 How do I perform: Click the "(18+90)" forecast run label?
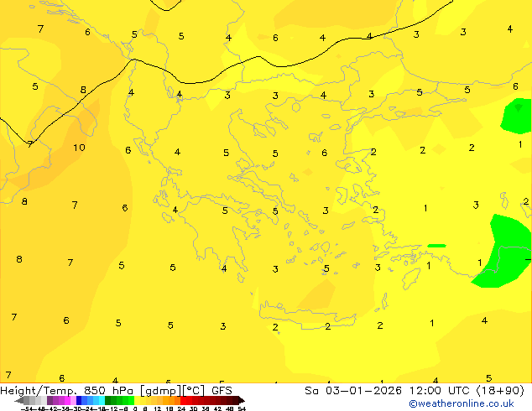[x=500, y=391]
